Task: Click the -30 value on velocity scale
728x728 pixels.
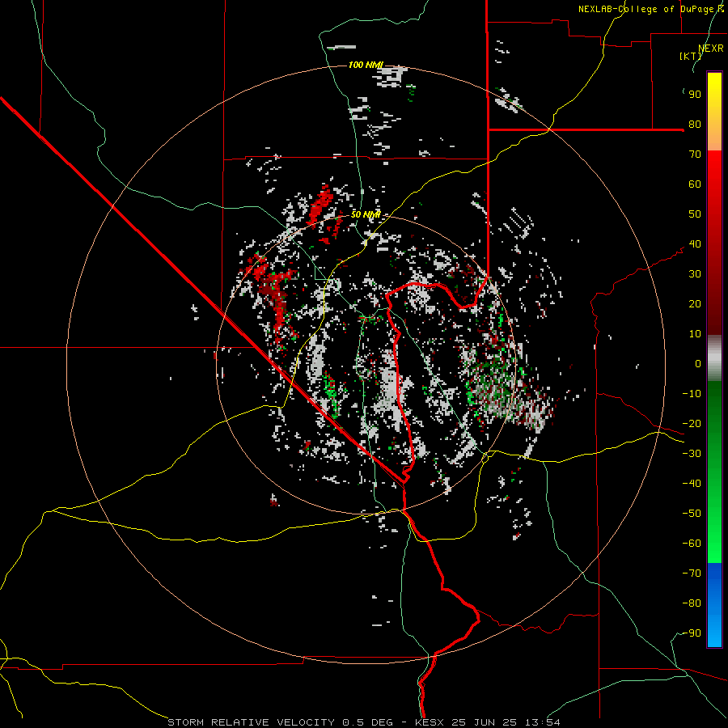Action: click(x=692, y=454)
